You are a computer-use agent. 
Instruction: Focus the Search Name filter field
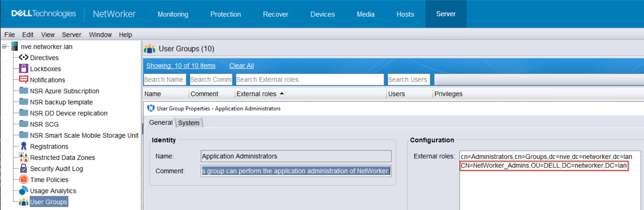(x=164, y=79)
